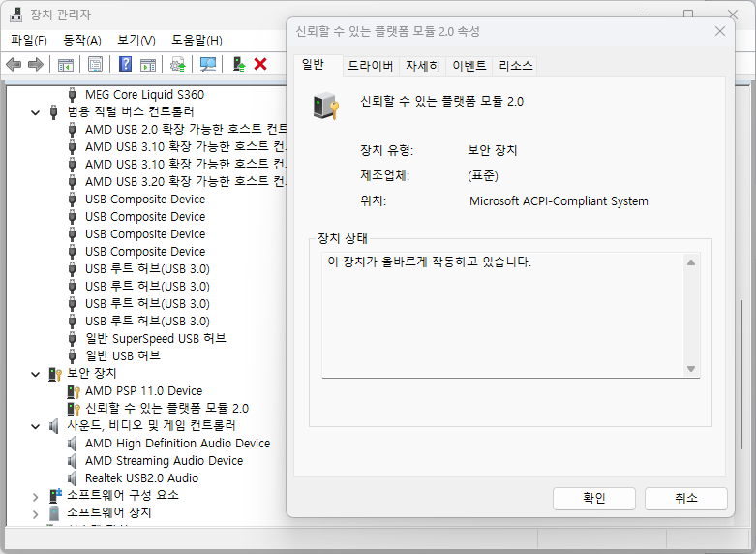The height and width of the screenshot is (554, 756).
Task: Click the speaker icon beside AMD High Definition Audio Device
Action: click(x=72, y=444)
